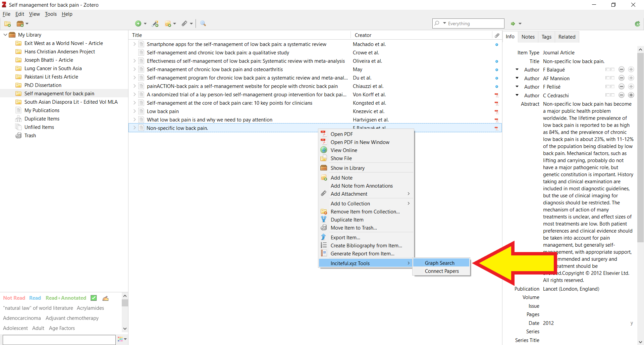Open New Note dropdown arrow

tap(175, 23)
